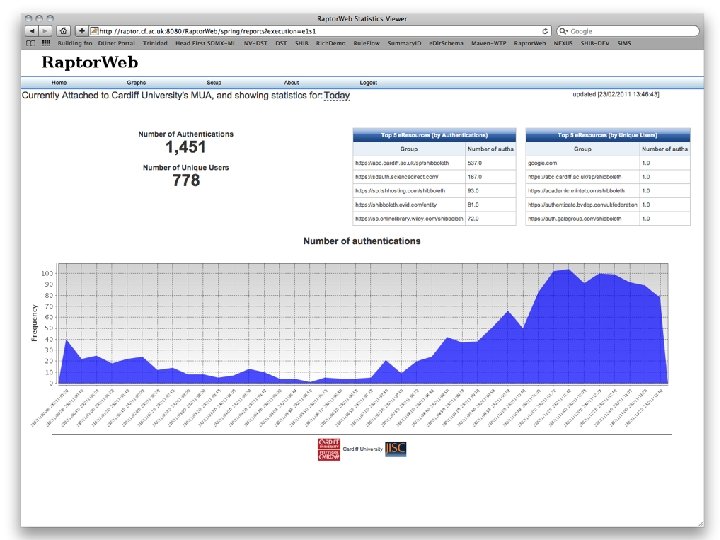Click the plus Add Bookmark button
This screenshot has width=720, height=540.
(81, 31)
